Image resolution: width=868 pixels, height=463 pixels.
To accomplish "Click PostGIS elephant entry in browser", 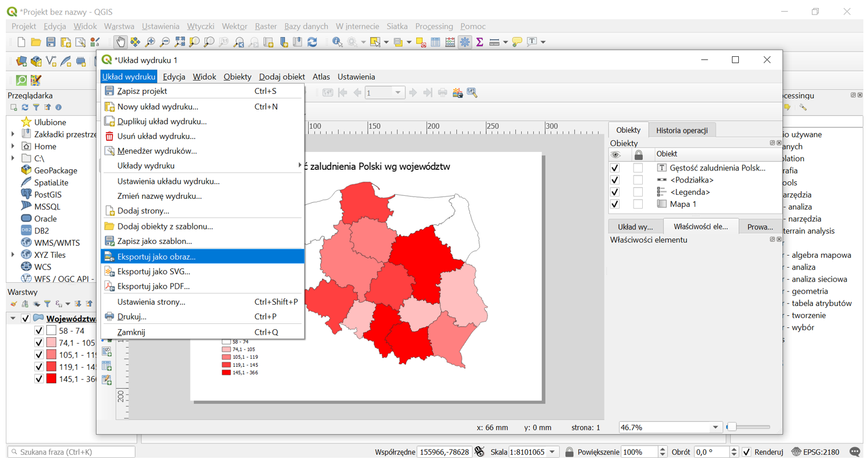I will [42, 194].
